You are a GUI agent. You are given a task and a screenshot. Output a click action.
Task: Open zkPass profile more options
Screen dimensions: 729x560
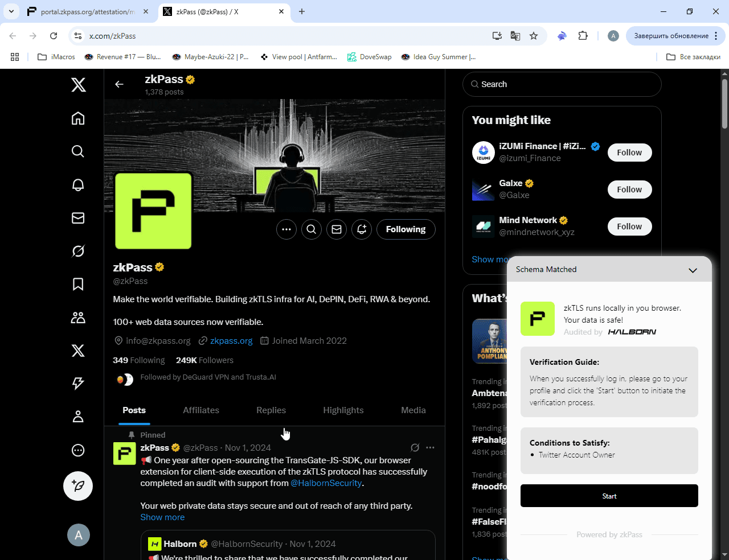click(286, 229)
